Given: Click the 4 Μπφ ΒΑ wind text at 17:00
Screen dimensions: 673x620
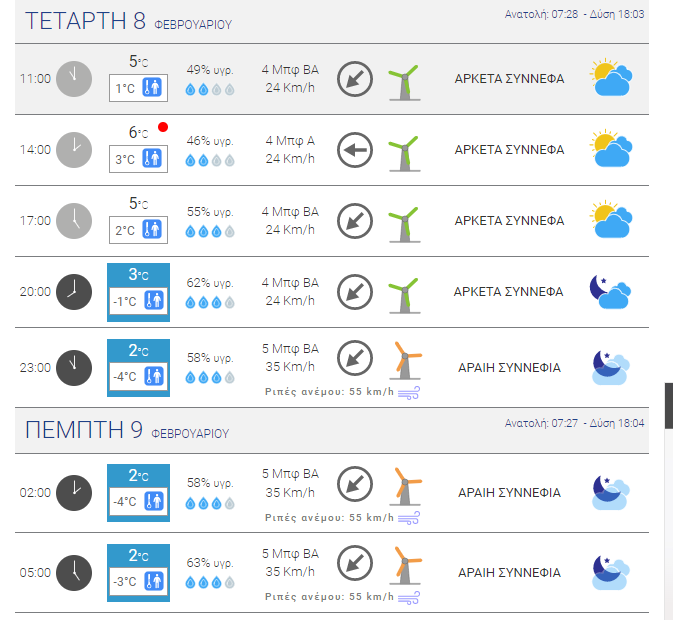Looking at the screenshot, I should coord(290,212).
